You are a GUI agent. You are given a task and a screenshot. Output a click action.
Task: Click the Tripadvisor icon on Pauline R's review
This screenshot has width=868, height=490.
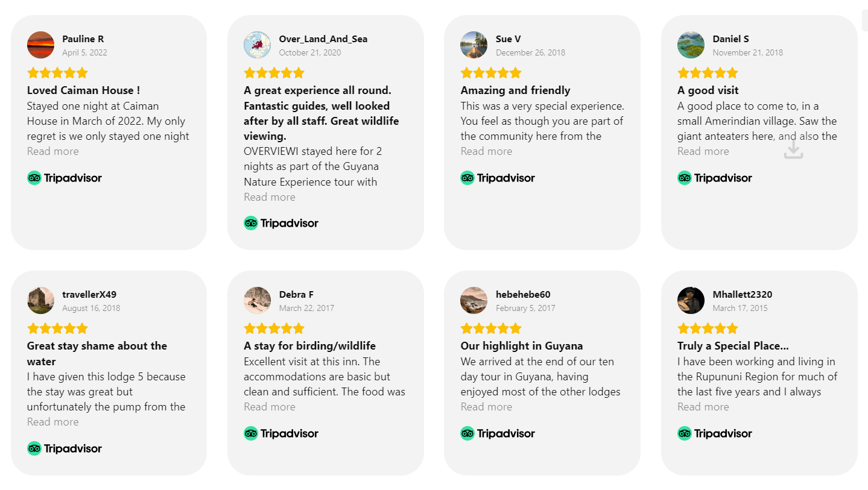click(x=34, y=178)
